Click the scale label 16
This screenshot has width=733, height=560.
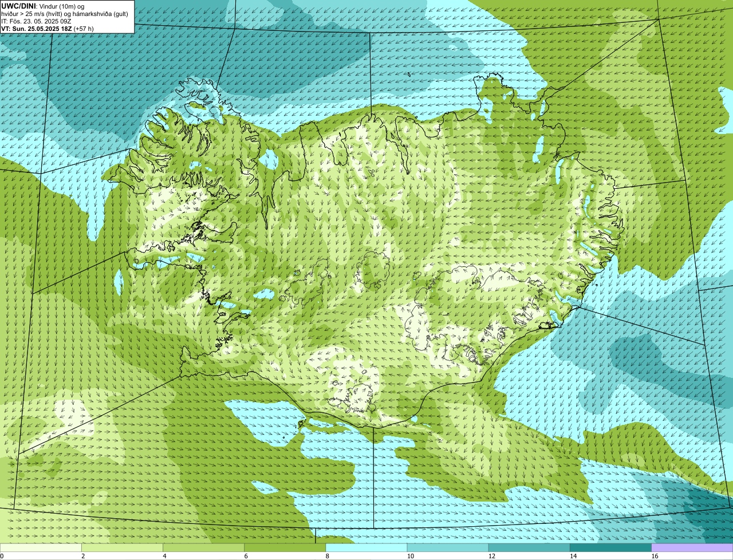pos(654,556)
